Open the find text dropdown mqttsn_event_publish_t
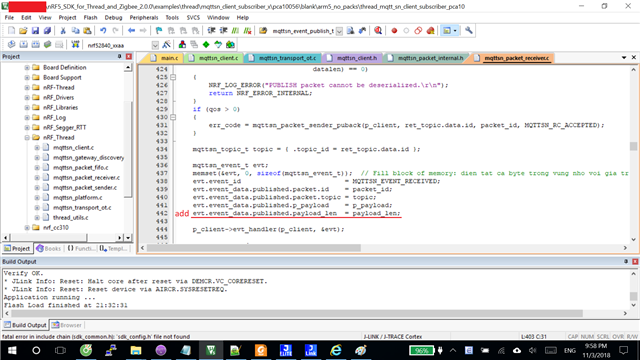 click(x=339, y=31)
